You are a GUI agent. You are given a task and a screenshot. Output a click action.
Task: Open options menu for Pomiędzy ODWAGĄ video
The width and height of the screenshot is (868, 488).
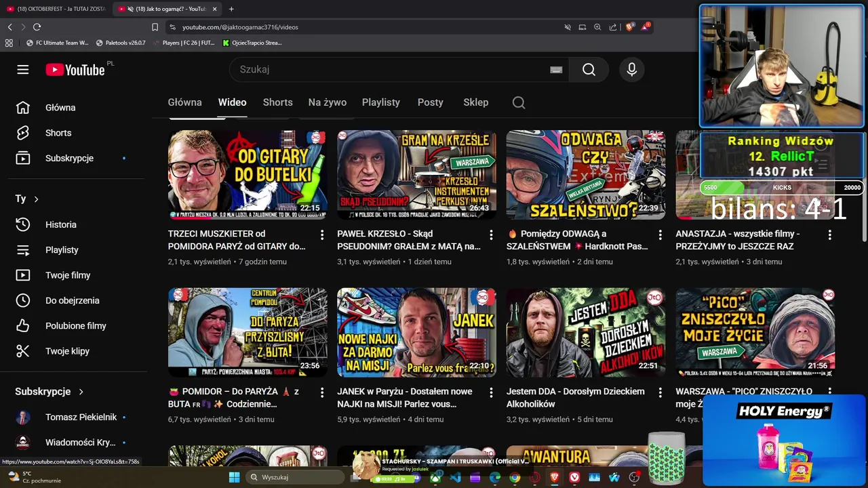[x=660, y=235]
